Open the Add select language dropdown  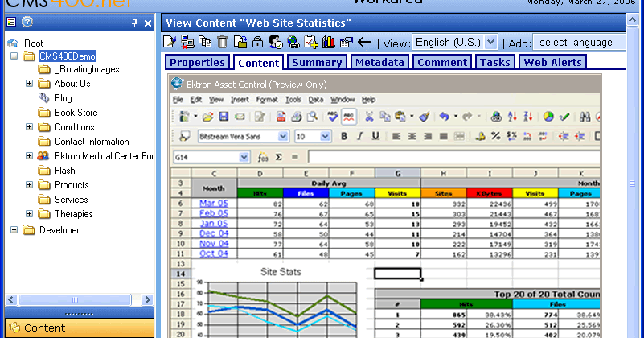tap(579, 42)
